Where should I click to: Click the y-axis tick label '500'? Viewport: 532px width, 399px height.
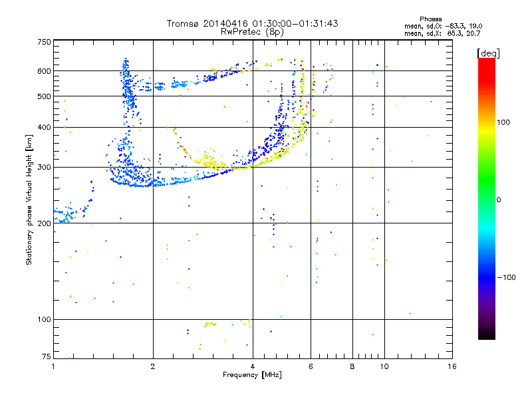44,96
